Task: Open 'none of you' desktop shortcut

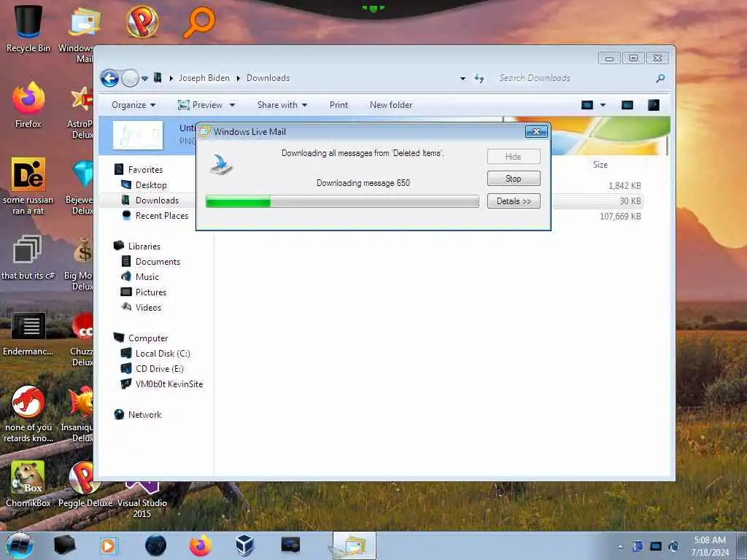Action: [28, 413]
